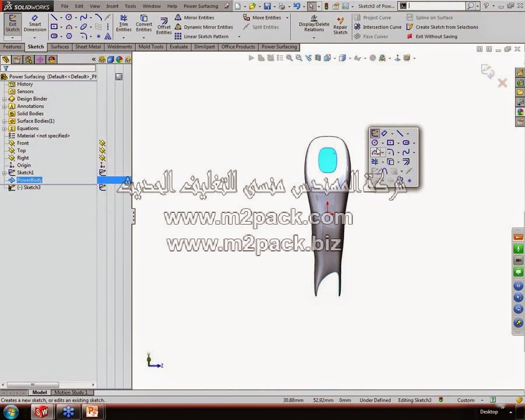This screenshot has width=525, height=420.
Task: Switch to the Motion Study 1 tab
Action: [x=71, y=393]
